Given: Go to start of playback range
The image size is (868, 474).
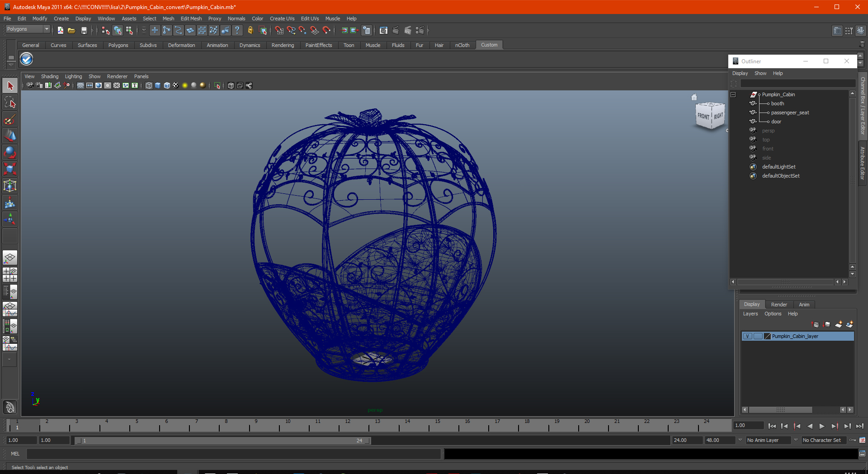Looking at the screenshot, I should [x=772, y=426].
